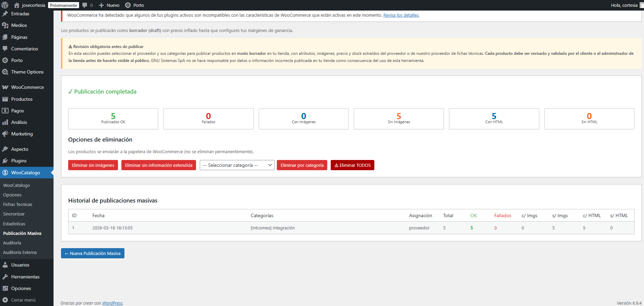
Task: Open Auditoría Externa submenu item
Action: pyautogui.click(x=20, y=252)
